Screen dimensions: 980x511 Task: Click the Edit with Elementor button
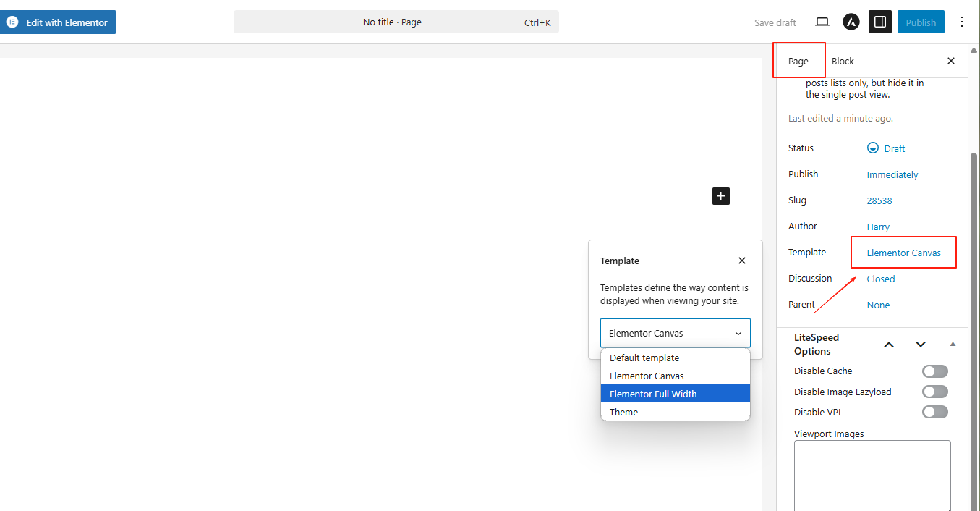click(x=58, y=22)
